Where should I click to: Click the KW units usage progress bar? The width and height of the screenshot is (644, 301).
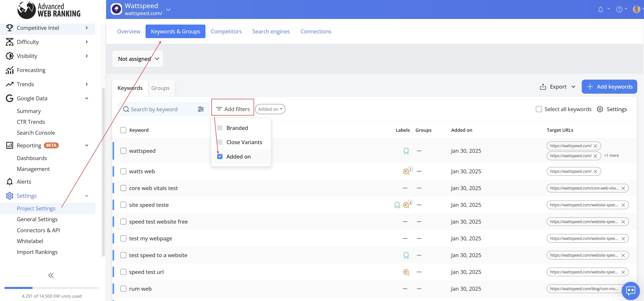point(52,288)
